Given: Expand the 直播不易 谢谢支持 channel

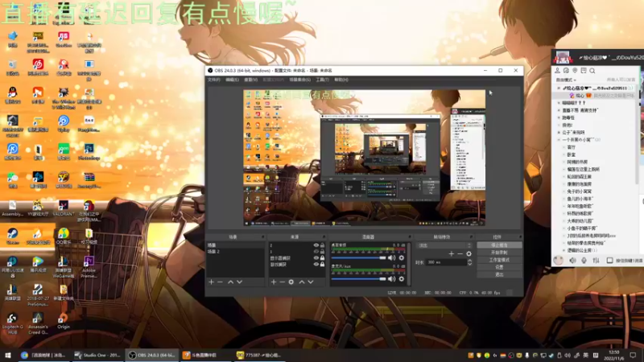Looking at the screenshot, I should pos(559,110).
